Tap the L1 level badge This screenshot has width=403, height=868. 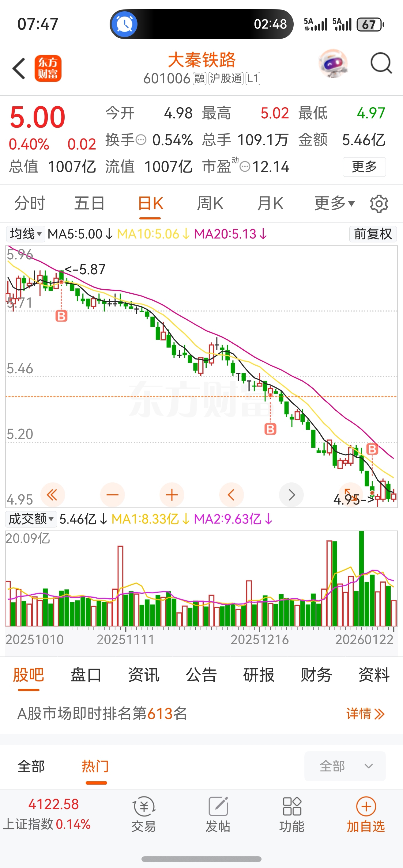[x=253, y=78]
